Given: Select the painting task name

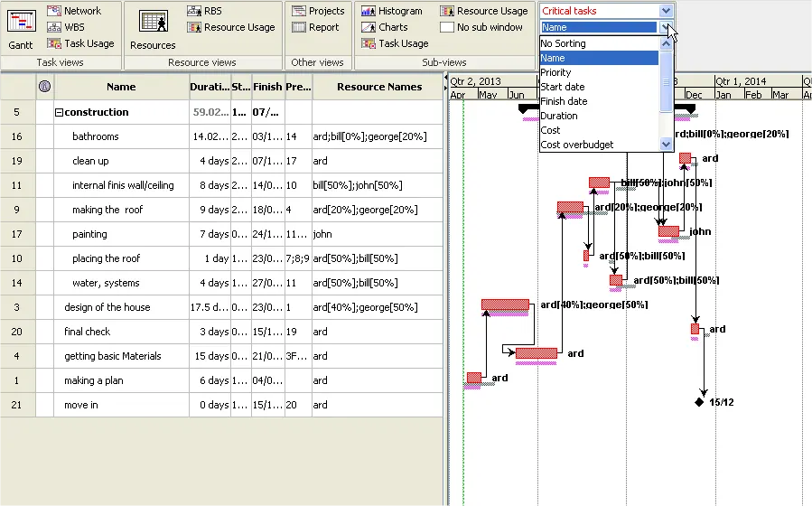Looking at the screenshot, I should (x=89, y=234).
